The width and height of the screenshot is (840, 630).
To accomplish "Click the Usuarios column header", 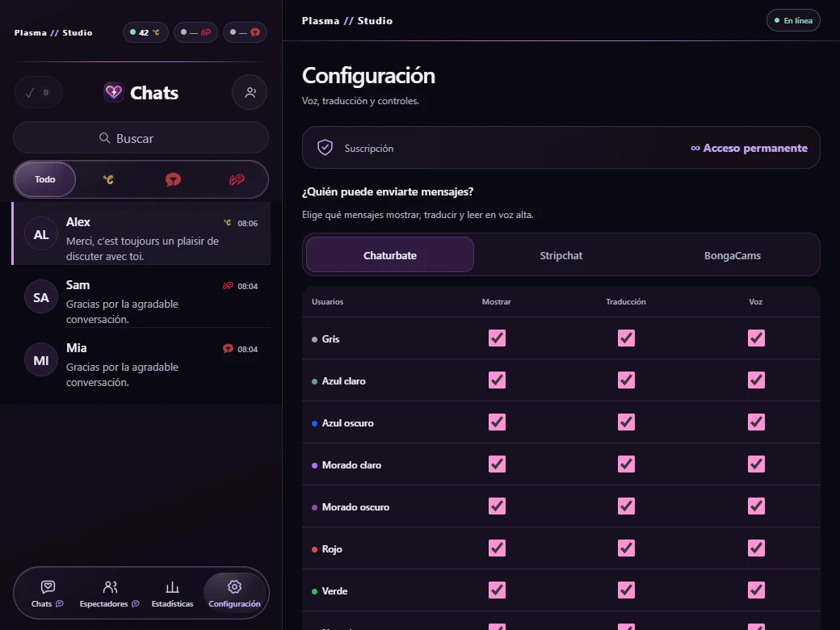I will 327,301.
